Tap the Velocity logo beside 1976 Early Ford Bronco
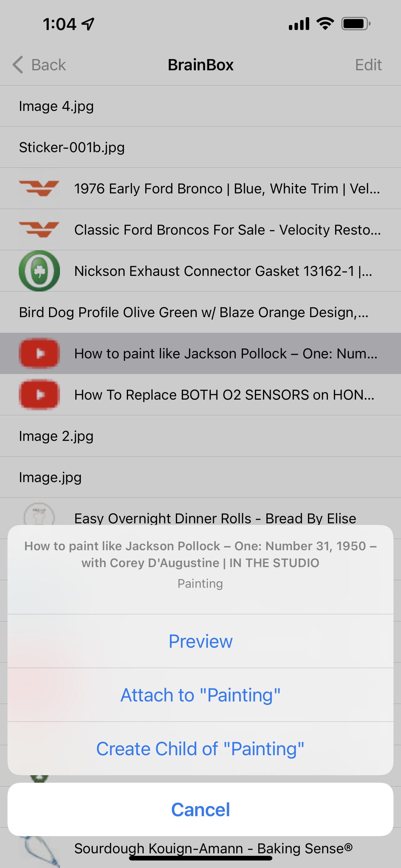 [x=39, y=188]
